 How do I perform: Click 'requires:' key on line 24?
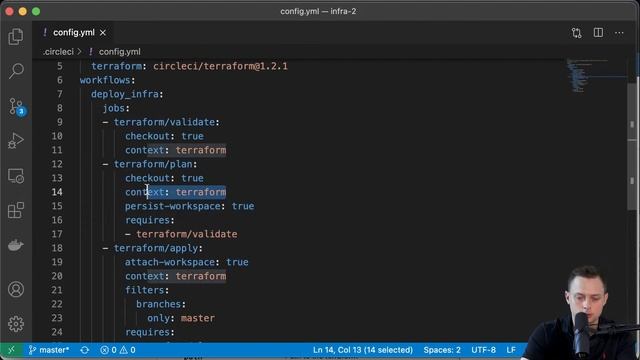pos(150,332)
